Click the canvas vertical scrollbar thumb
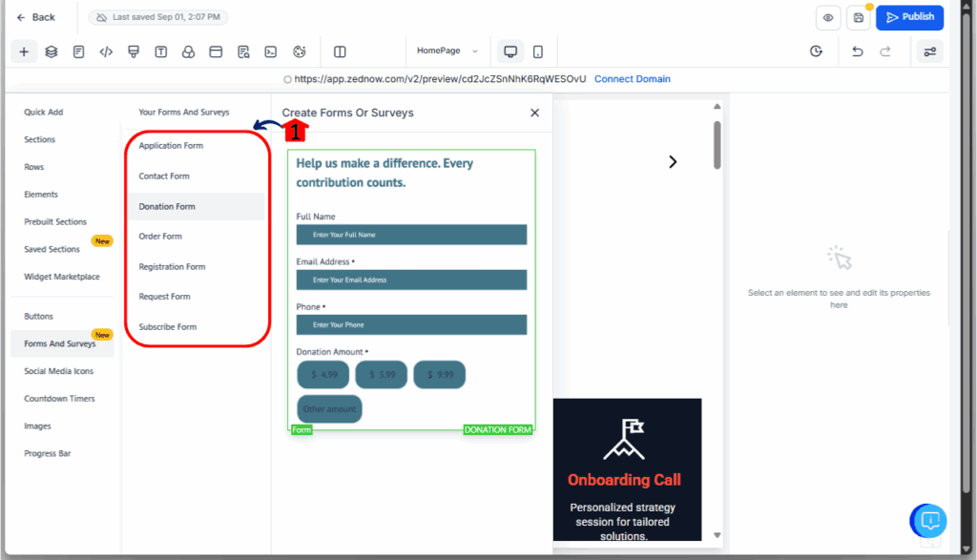Image resolution: width=977 pixels, height=560 pixels. coord(717,144)
